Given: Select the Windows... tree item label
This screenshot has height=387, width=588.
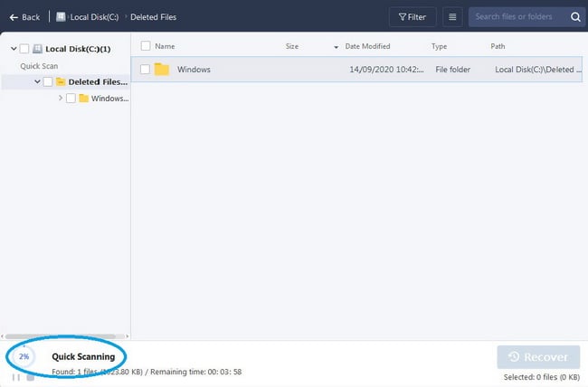Looking at the screenshot, I should (x=109, y=99).
